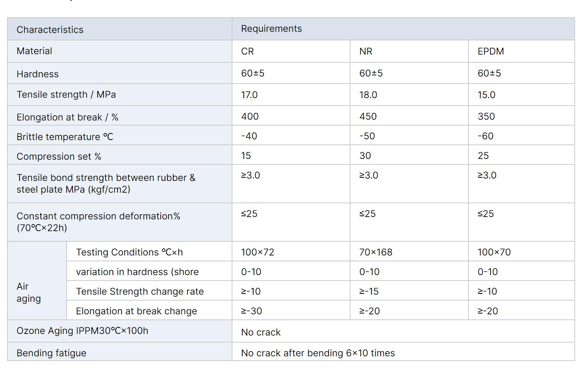Click the ≥-30 elongation change value
Viewport: 588px width, 372px height.
251,311
